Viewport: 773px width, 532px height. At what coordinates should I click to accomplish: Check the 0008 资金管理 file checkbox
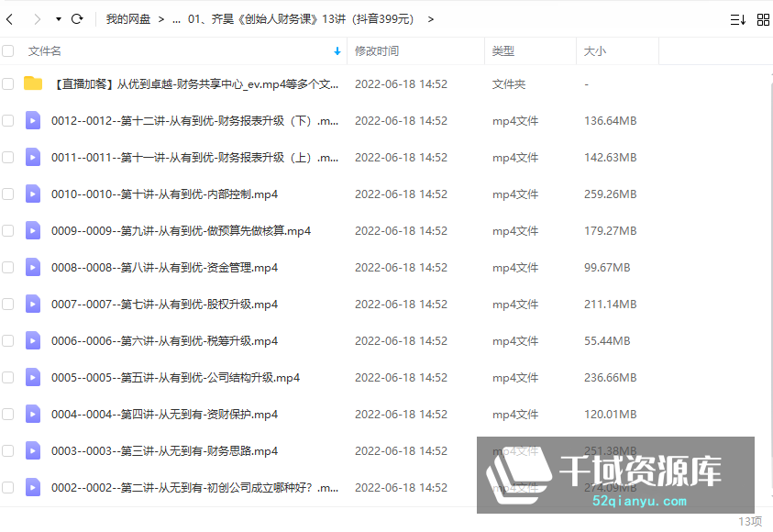[8, 267]
